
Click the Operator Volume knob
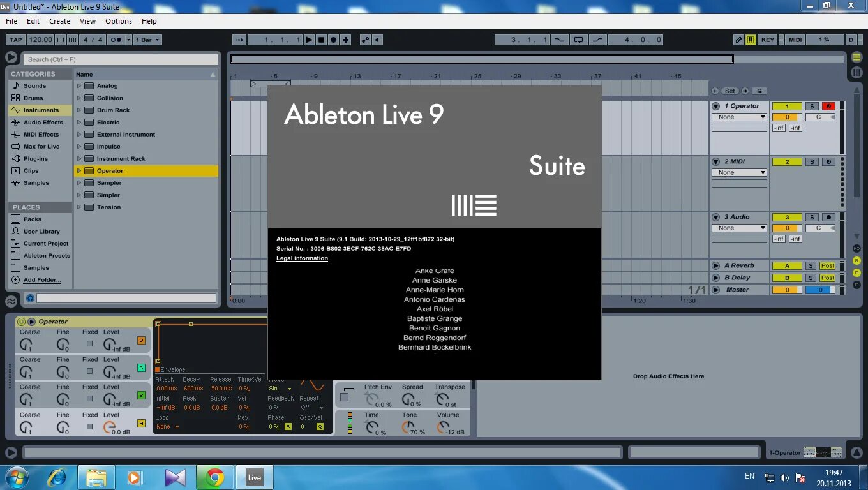443,427
